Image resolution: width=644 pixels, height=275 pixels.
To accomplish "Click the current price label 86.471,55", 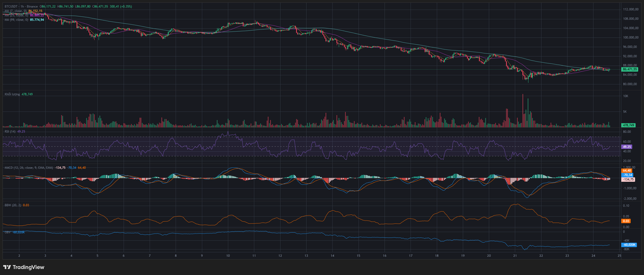I will (631, 69).
